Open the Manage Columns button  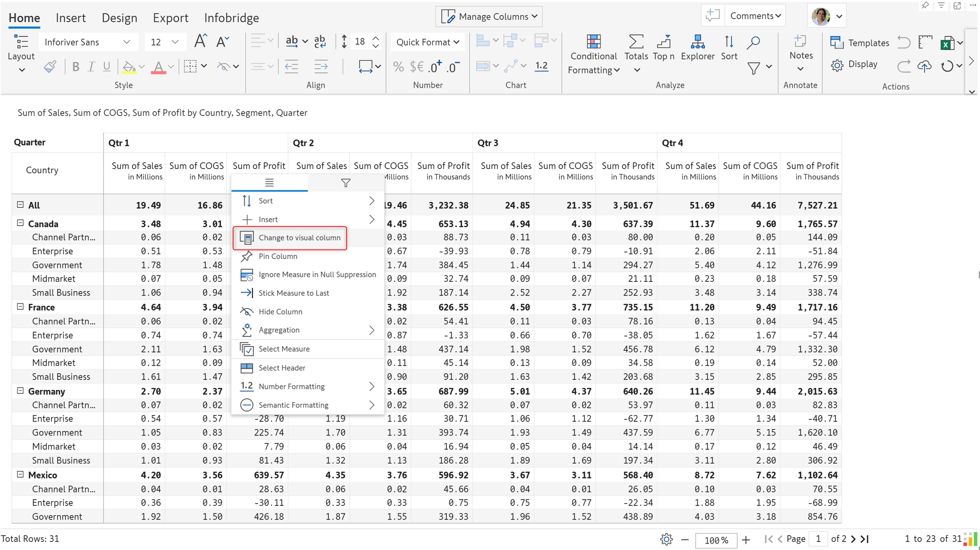pos(489,17)
